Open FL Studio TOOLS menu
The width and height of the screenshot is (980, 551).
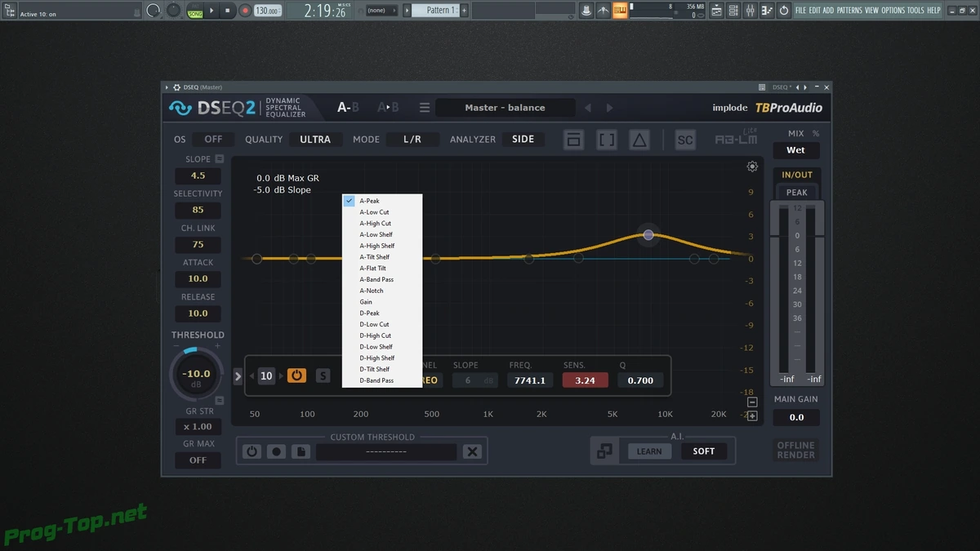[x=915, y=11]
